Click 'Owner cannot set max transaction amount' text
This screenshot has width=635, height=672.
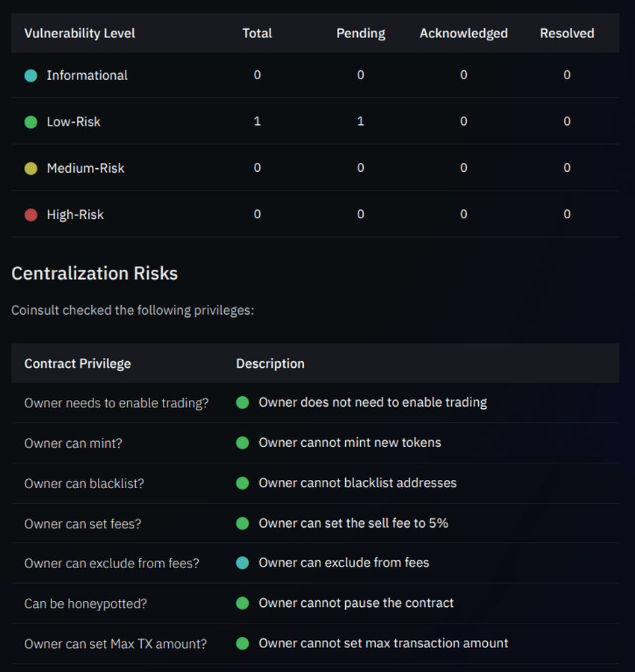(x=383, y=644)
